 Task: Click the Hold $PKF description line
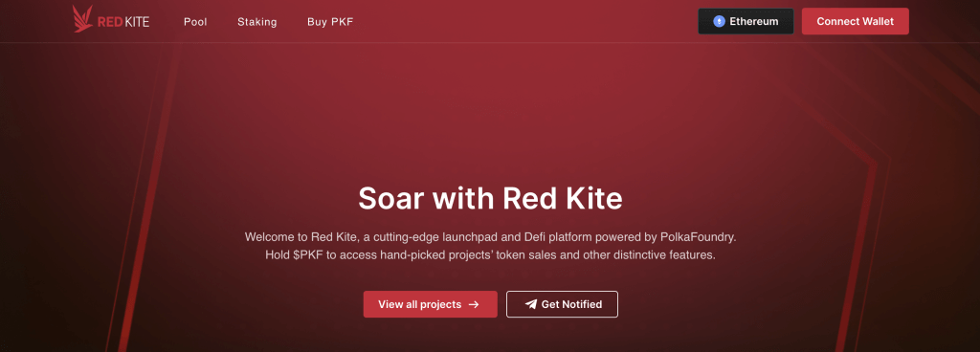(x=490, y=255)
